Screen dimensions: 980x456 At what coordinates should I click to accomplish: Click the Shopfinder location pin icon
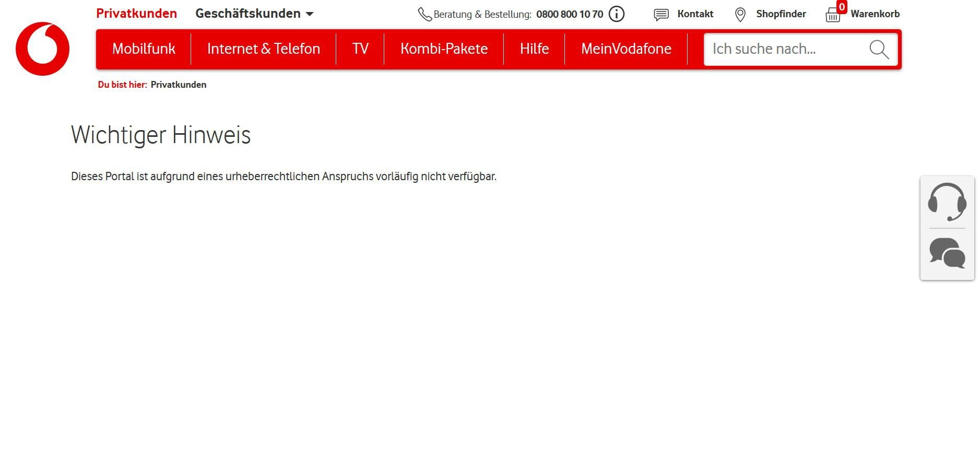pyautogui.click(x=740, y=15)
